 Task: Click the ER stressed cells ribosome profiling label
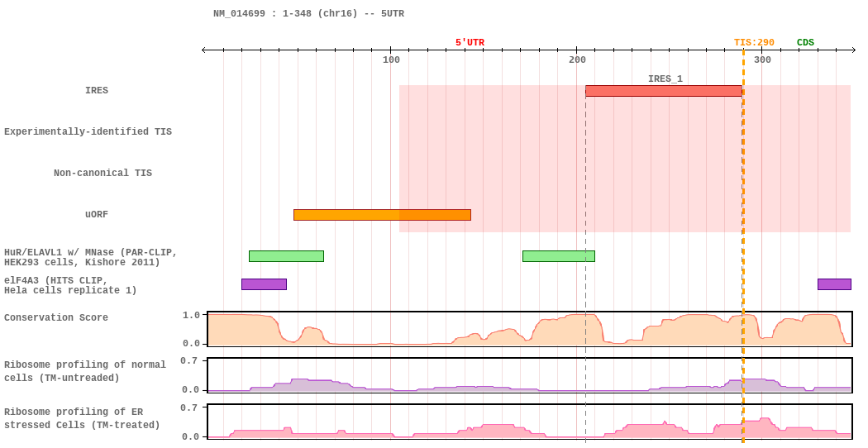click(83, 418)
